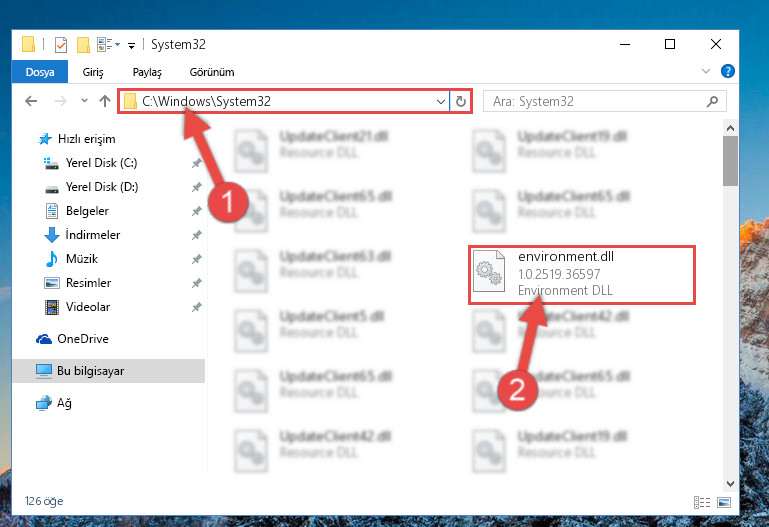Switch to the Görünüm ribbon tab
The width and height of the screenshot is (769, 527).
(212, 72)
